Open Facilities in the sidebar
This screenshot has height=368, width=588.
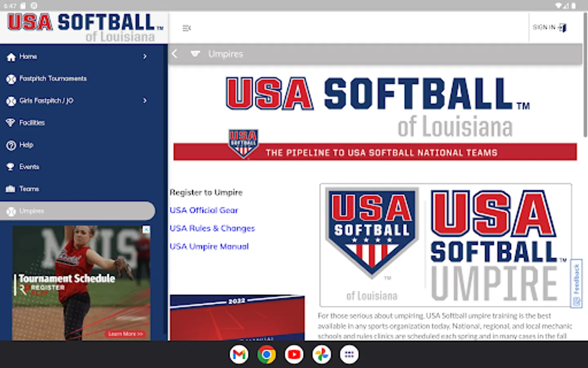78,123
